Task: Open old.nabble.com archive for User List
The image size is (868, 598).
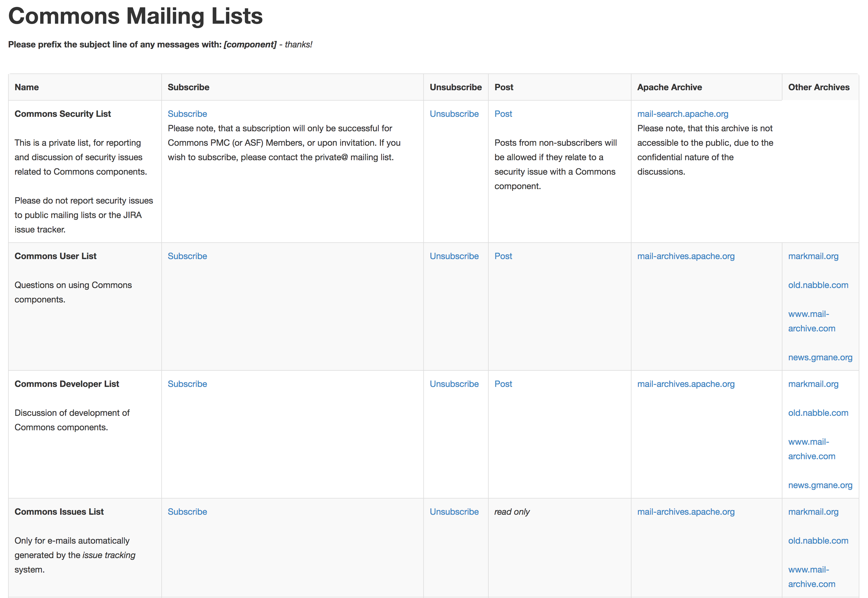Action: pyautogui.click(x=818, y=285)
